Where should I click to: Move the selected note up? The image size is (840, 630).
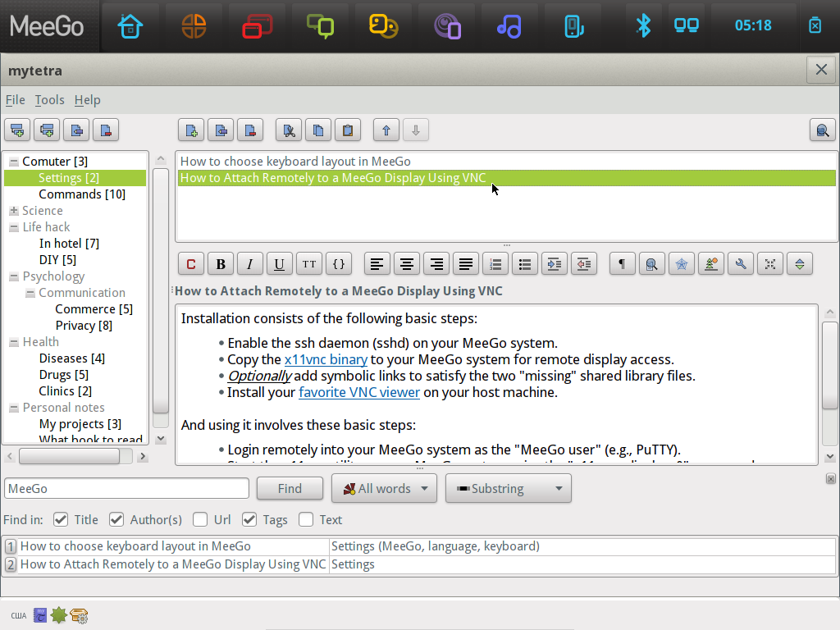pyautogui.click(x=386, y=130)
